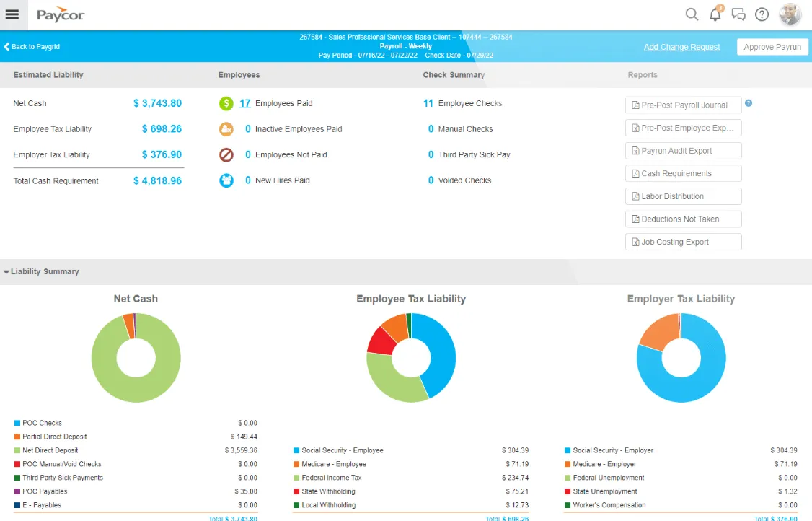Click the Employees Not Paid prohibited icon
This screenshot has width=812, height=521.
coord(226,154)
